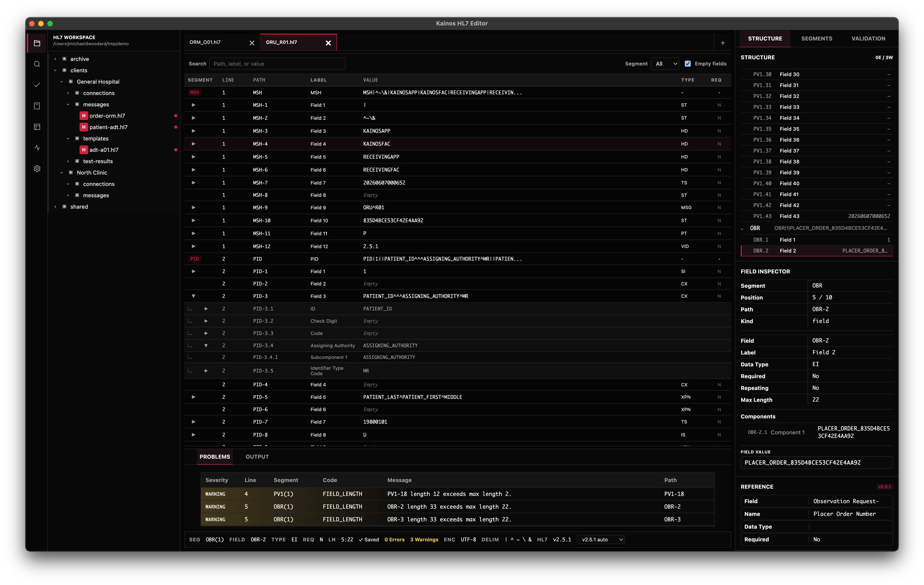Click the search field for path or value
The width and height of the screenshot is (924, 585).
click(x=277, y=64)
